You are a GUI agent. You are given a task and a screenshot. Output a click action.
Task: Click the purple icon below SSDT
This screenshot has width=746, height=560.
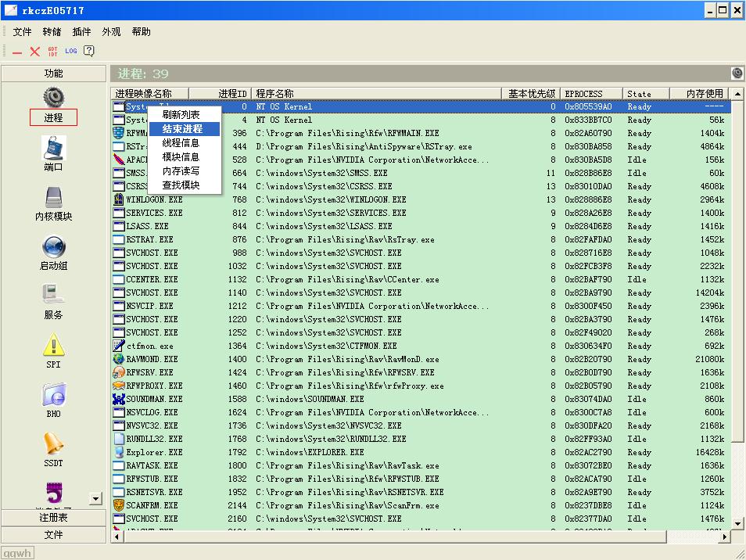coord(54,493)
